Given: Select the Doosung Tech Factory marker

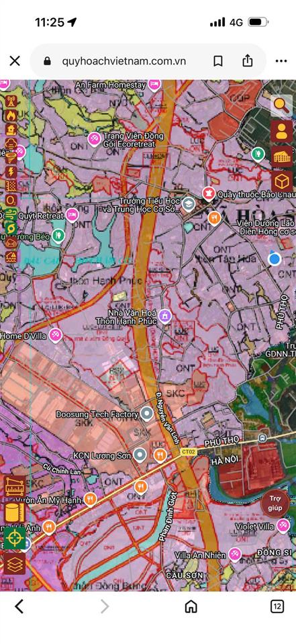Looking at the screenshot, I should [146, 414].
